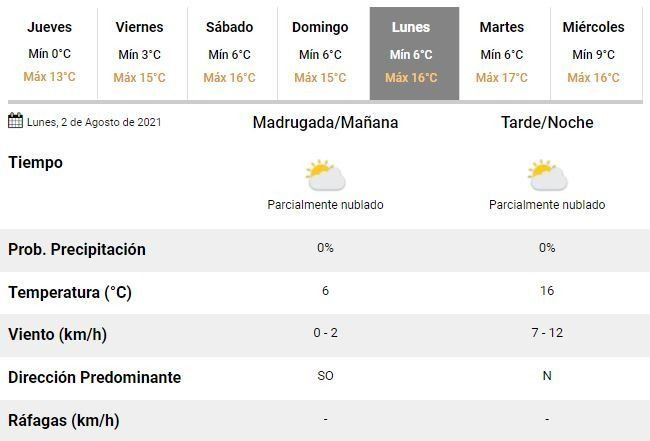650x441 pixels.
Task: Click the Tarde/Noche partly cloudy icon
Action: coord(547,176)
